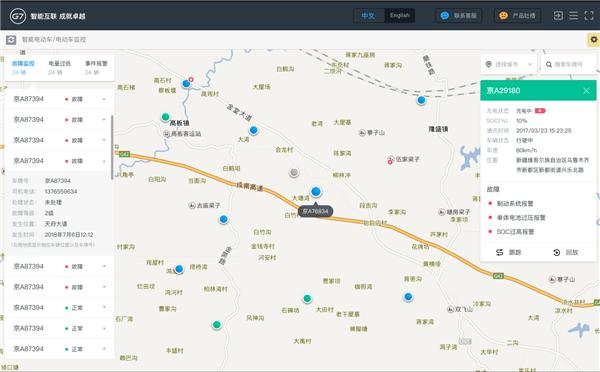Click the green vehicle marker left of 风神沟

(217, 325)
